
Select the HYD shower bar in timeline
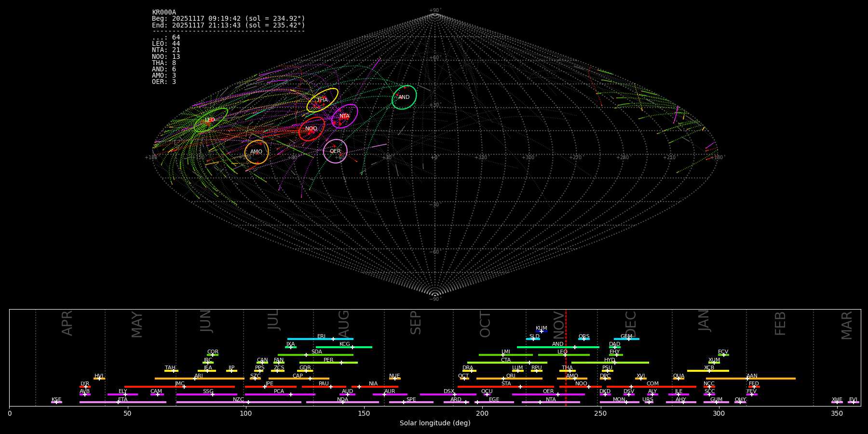pos(610,363)
